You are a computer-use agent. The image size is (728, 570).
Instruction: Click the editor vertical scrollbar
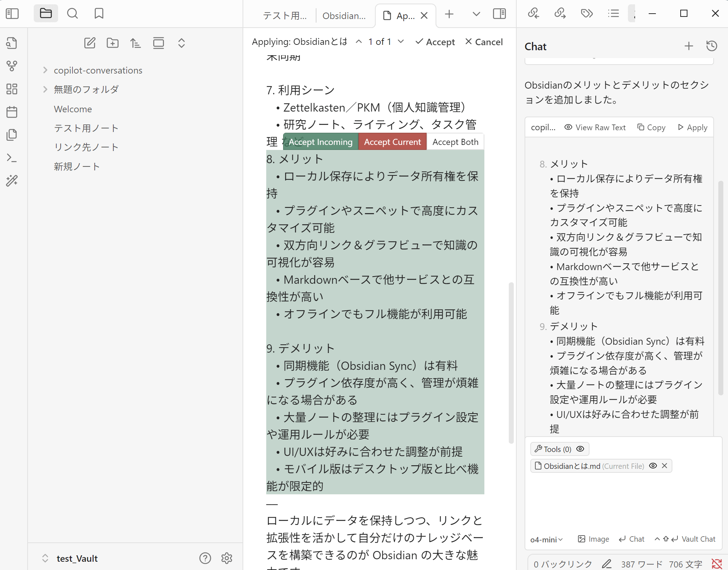(511, 362)
